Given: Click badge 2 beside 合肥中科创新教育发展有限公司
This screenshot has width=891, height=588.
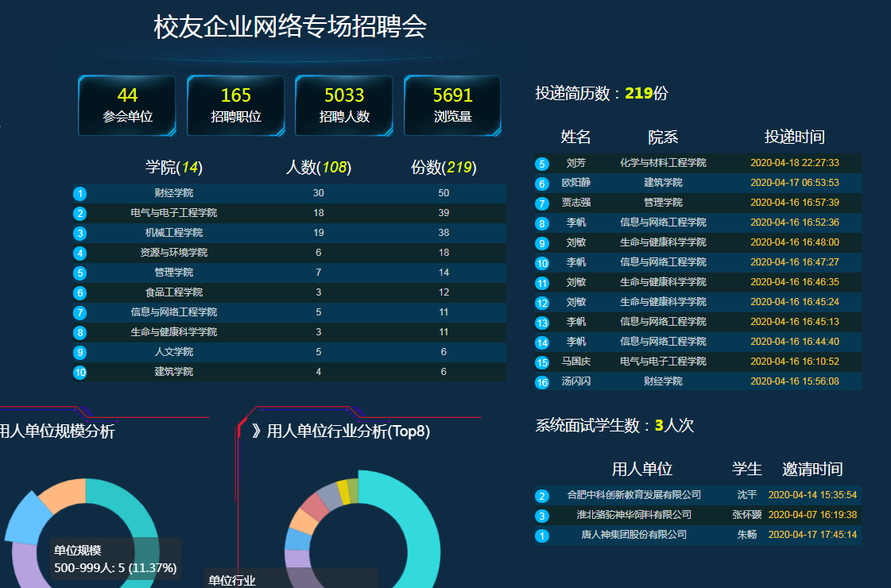Looking at the screenshot, I should point(542,497).
